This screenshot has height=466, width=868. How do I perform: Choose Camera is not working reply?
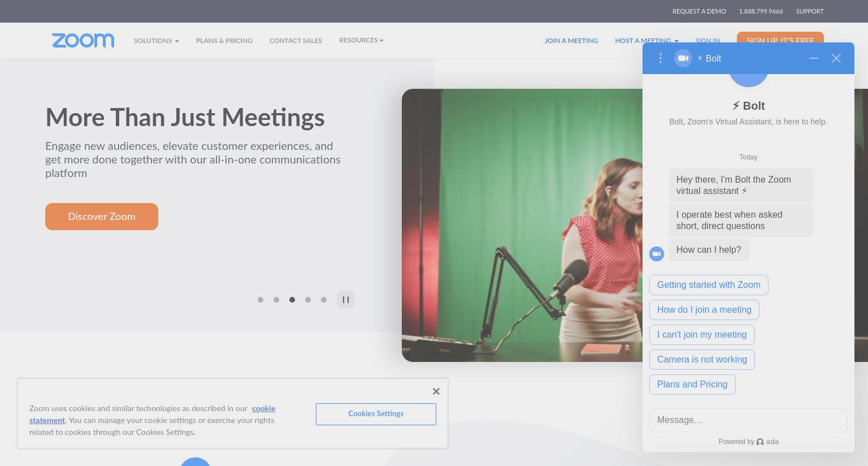tap(702, 360)
